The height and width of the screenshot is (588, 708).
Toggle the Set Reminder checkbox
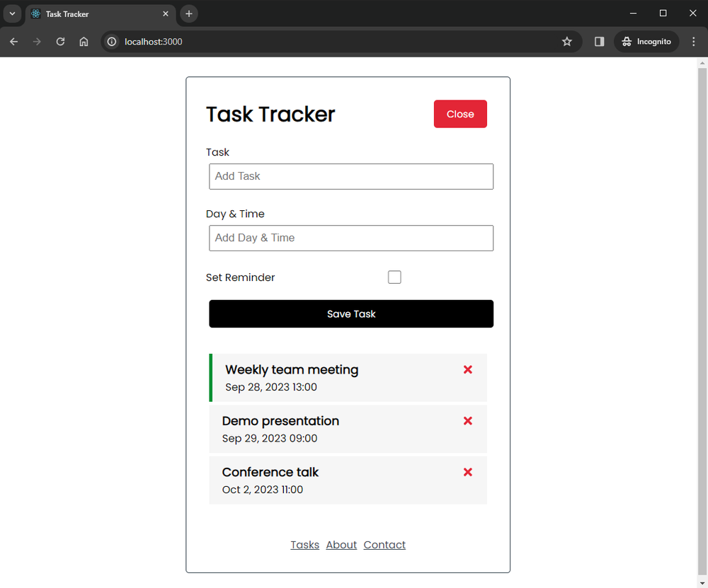pos(394,277)
